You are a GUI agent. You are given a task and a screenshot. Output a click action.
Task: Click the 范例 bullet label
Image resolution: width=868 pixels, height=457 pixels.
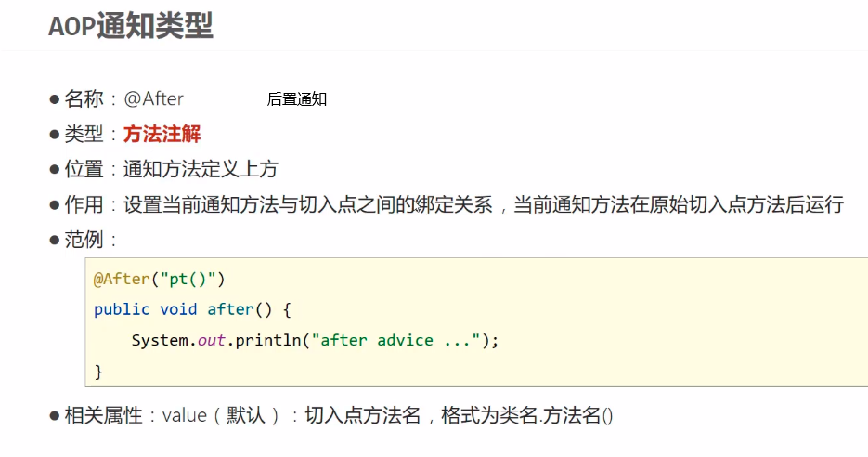click(84, 240)
